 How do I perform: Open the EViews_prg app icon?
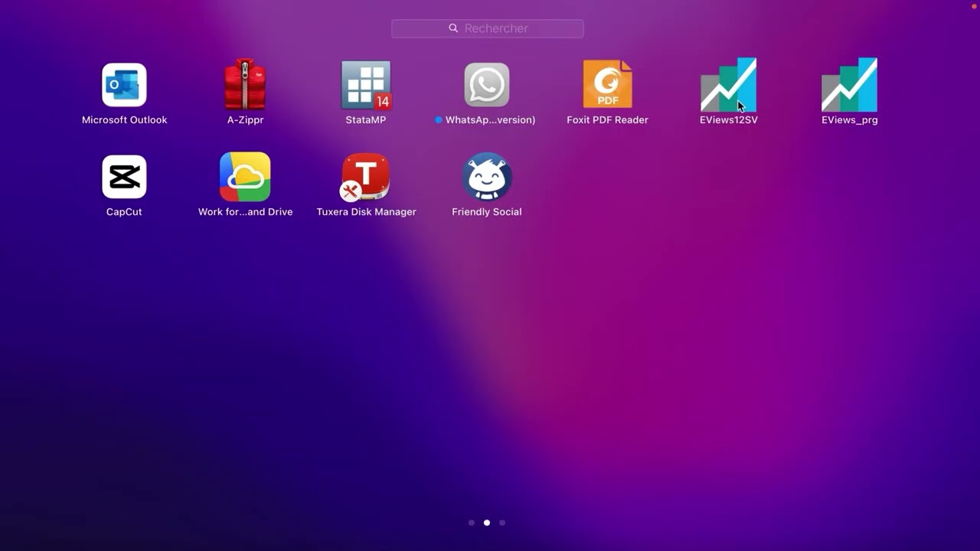point(849,85)
